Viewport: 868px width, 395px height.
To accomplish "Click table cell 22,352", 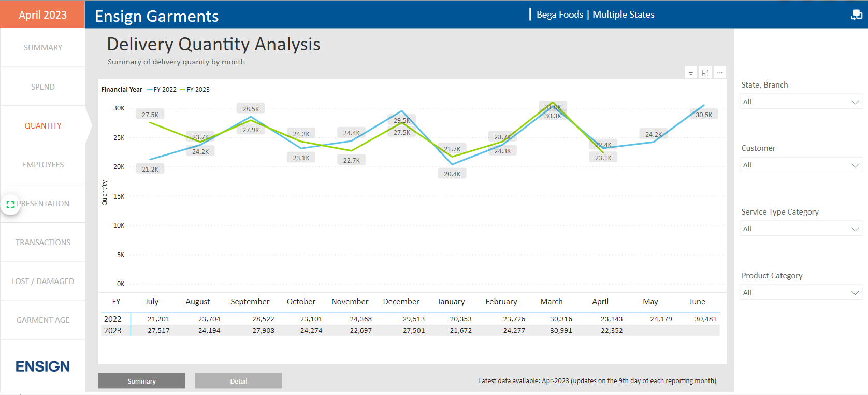I will tap(612, 331).
